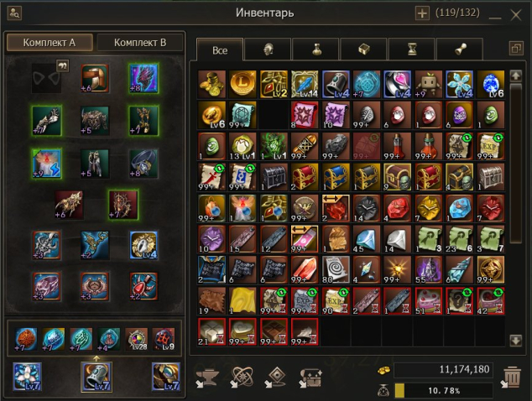The image size is (532, 401).
Task: Click the gold L coin item
Action: coord(243,84)
